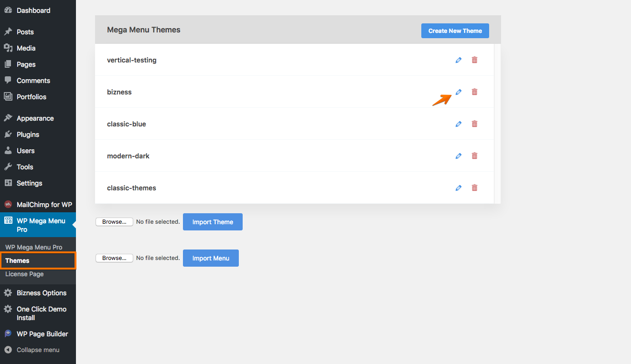Edit the vertical-testing theme with pencil icon
631x364 pixels.
[459, 60]
